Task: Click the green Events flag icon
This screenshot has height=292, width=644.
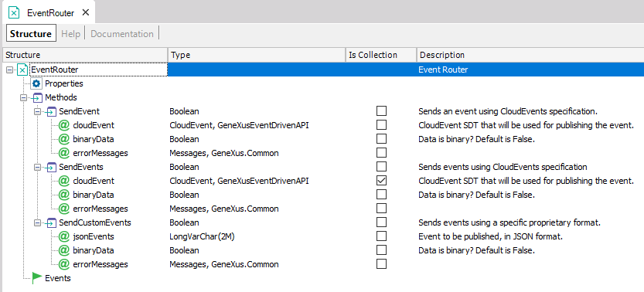Action: [37, 277]
